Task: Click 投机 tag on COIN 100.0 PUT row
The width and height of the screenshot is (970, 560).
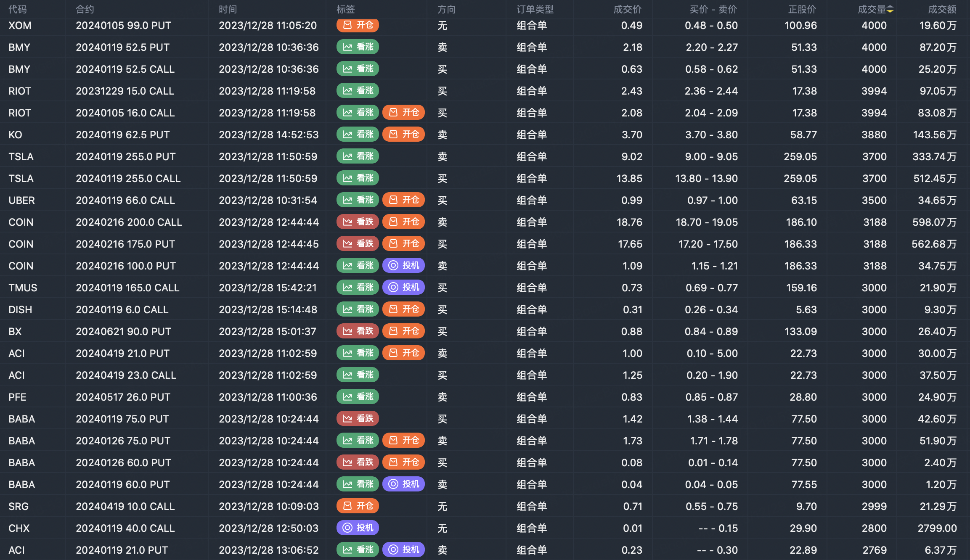Action: [403, 265]
